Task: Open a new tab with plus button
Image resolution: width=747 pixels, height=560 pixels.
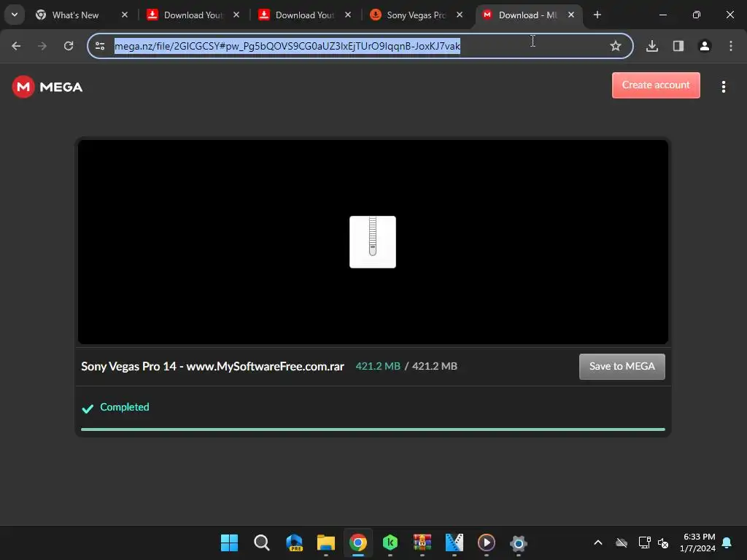Action: tap(597, 15)
